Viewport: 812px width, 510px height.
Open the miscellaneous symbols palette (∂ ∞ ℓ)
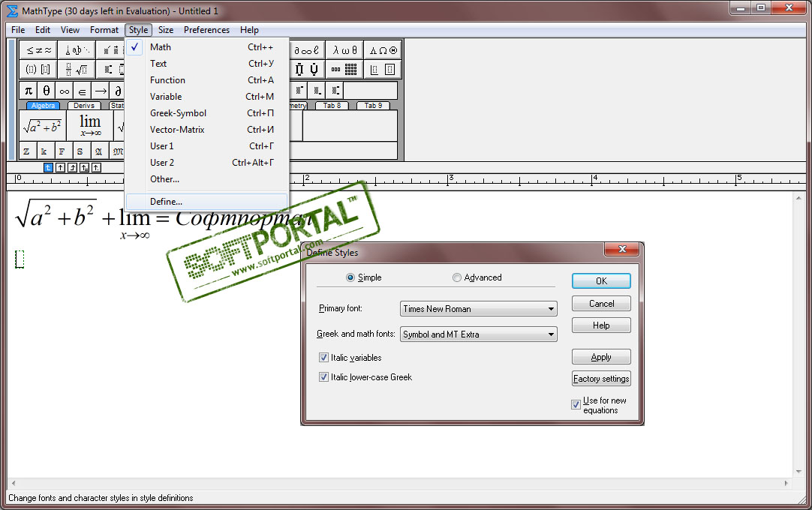click(x=307, y=50)
